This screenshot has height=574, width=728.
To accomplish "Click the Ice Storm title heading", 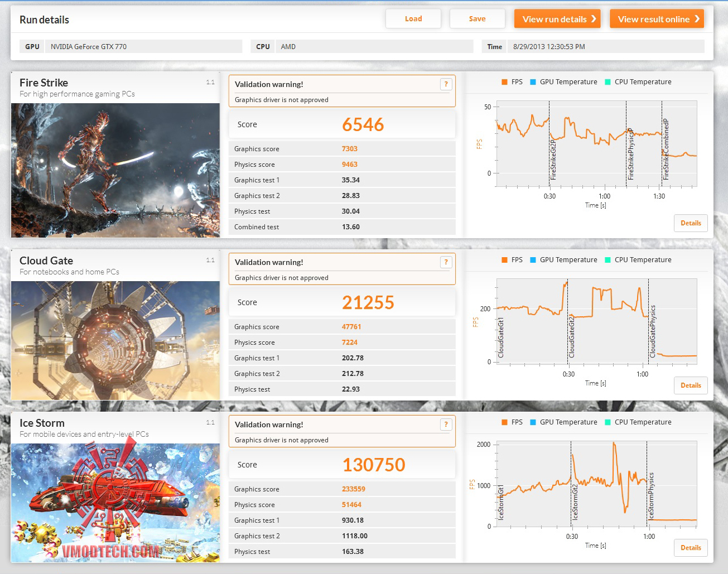I will (x=42, y=423).
